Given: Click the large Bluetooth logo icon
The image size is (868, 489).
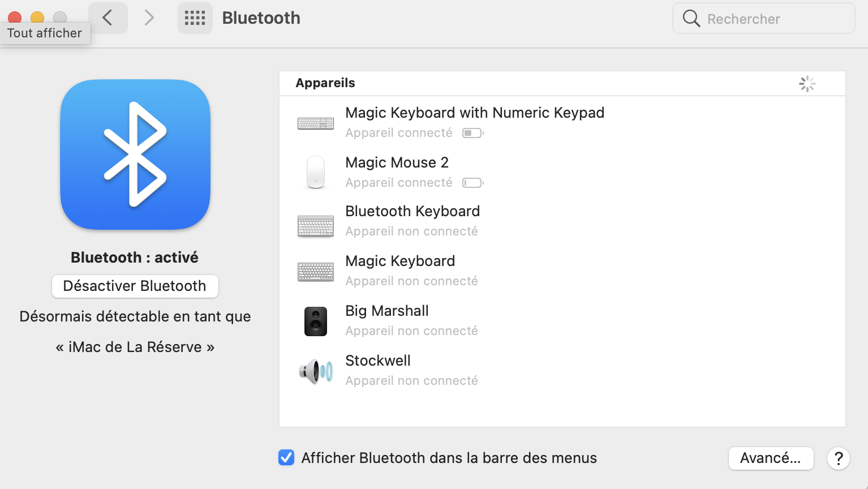Looking at the screenshot, I should coord(135,155).
